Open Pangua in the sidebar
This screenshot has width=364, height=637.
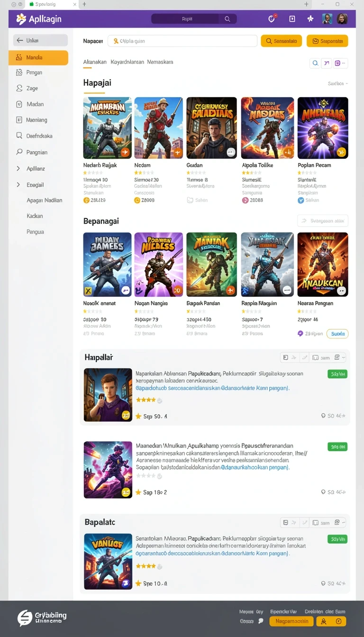tap(36, 232)
